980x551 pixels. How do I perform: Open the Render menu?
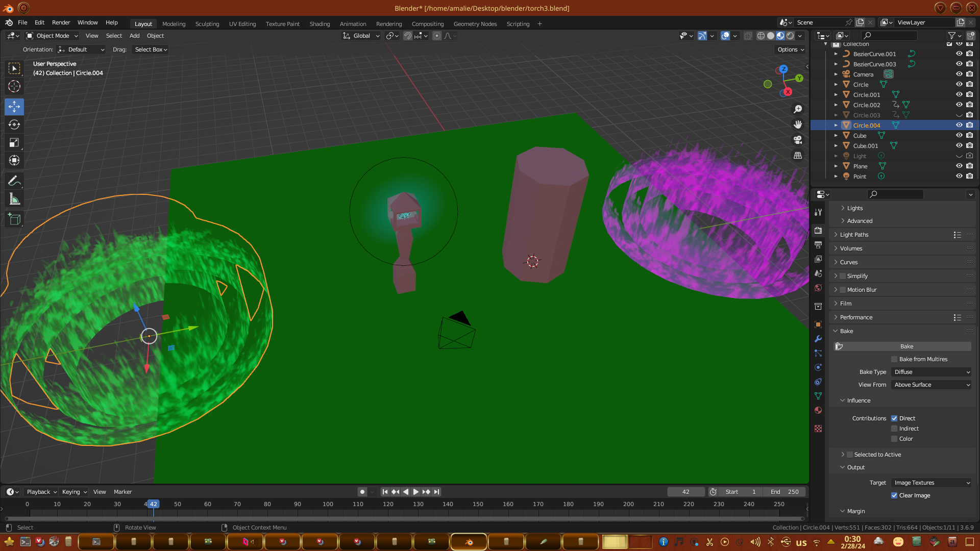coord(61,22)
